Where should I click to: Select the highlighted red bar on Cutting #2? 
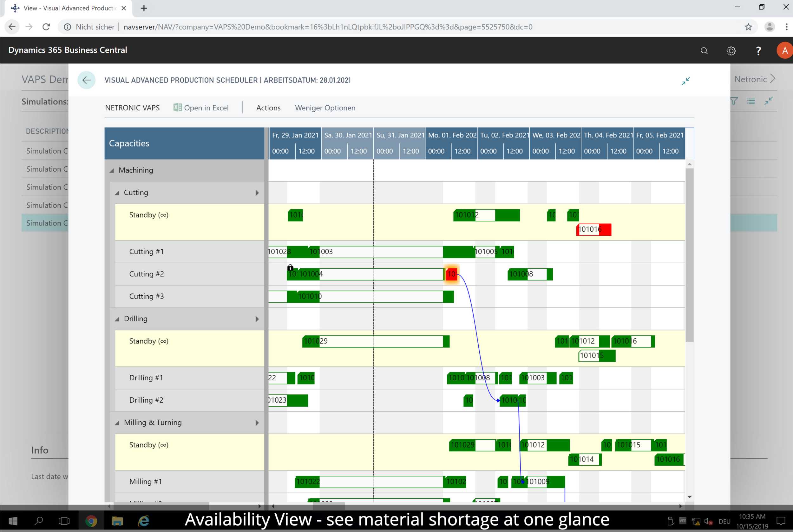pyautogui.click(x=451, y=274)
